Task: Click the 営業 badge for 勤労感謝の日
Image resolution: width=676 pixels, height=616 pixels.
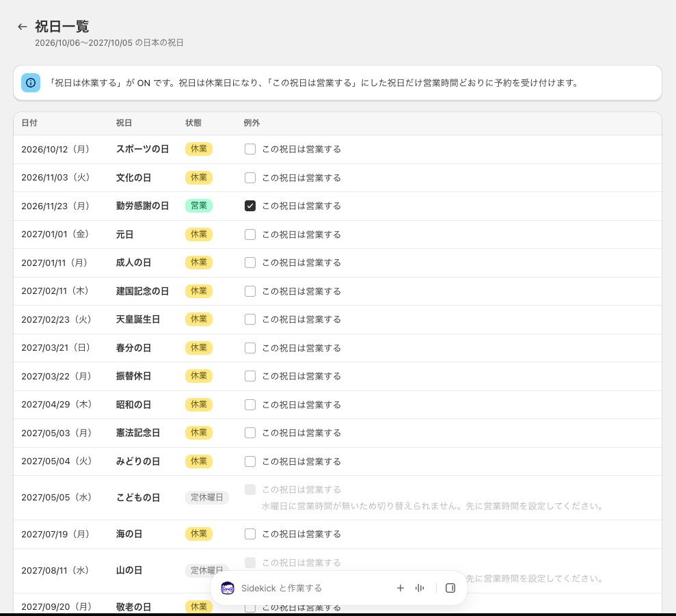Action: coord(199,206)
